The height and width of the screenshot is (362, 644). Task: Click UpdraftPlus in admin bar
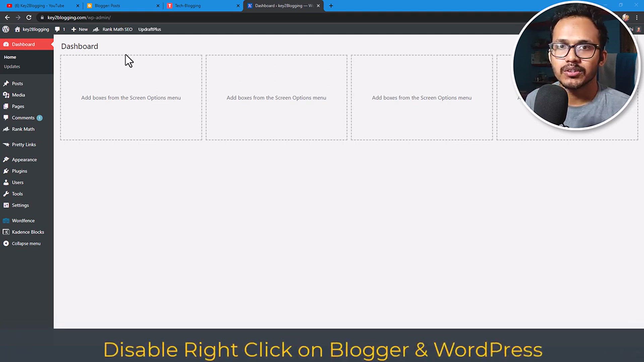[x=150, y=29]
